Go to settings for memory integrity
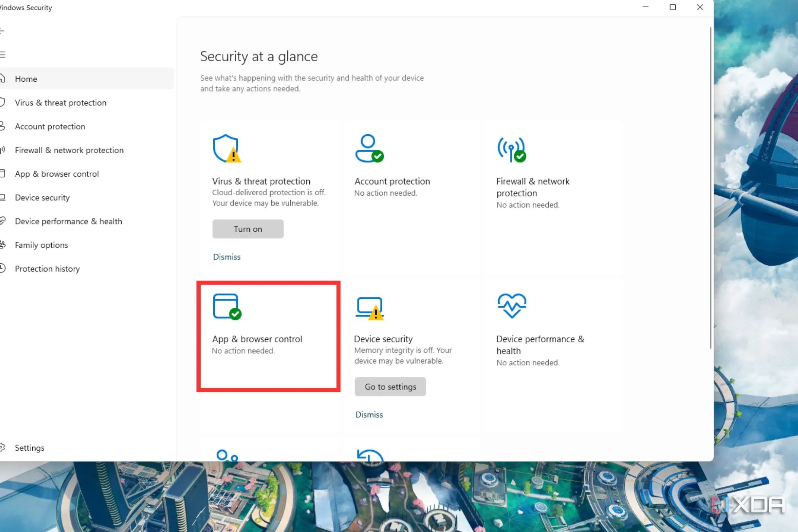Viewport: 798px width, 532px height. tap(390, 386)
